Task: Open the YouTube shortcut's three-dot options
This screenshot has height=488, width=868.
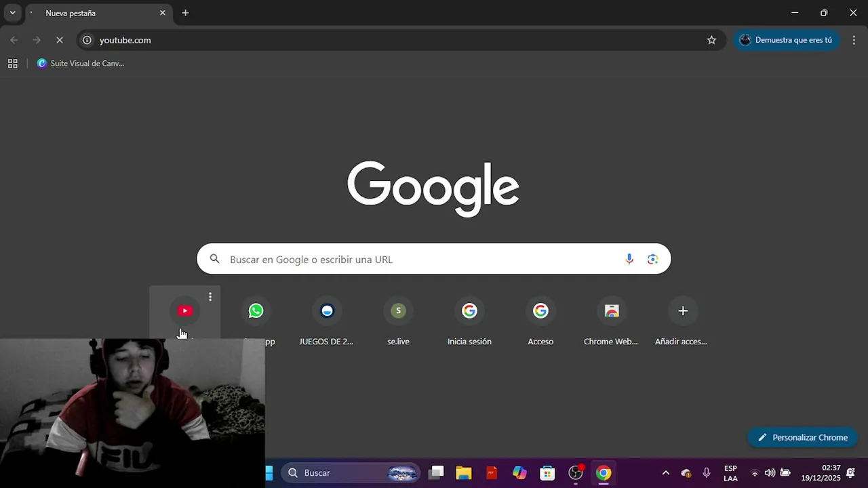Action: tap(210, 297)
